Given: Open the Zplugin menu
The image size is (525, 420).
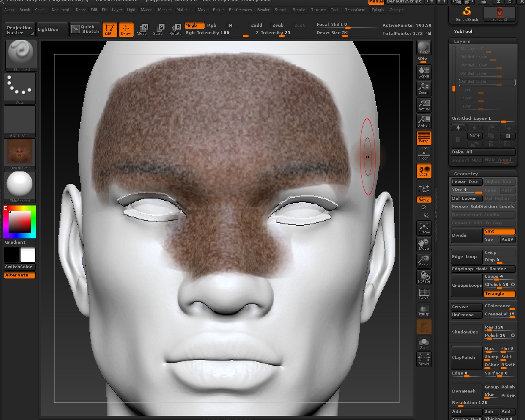Looking at the screenshot, I should coord(377,10).
